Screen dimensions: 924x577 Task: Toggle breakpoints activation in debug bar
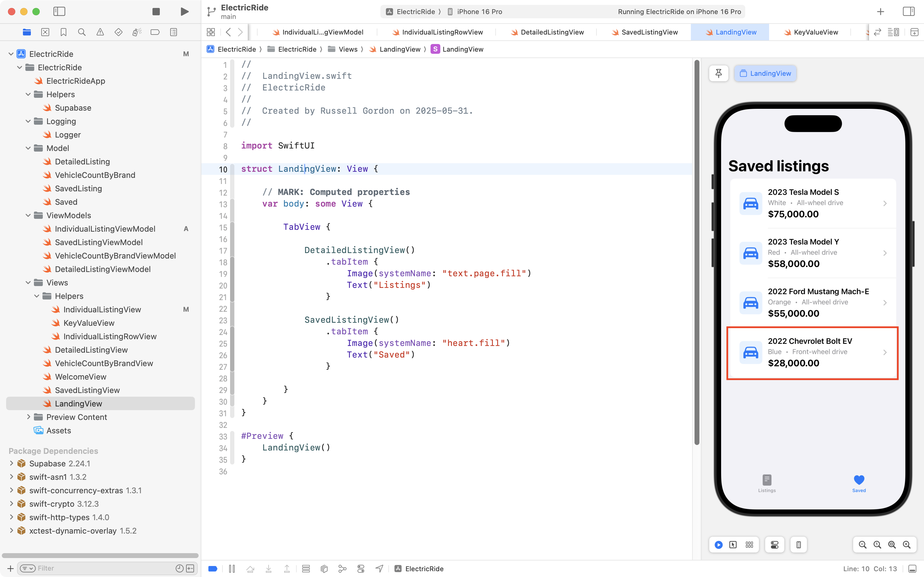click(213, 569)
